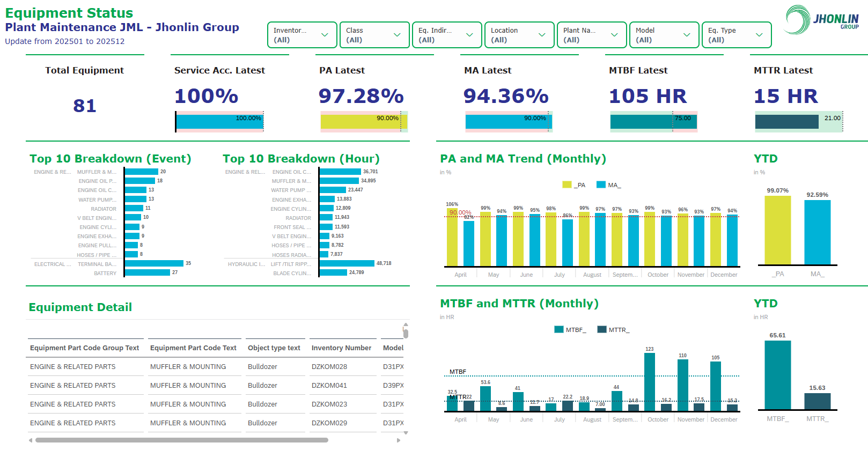
Task: Click the _PA legend color swatch
Action: point(567,185)
